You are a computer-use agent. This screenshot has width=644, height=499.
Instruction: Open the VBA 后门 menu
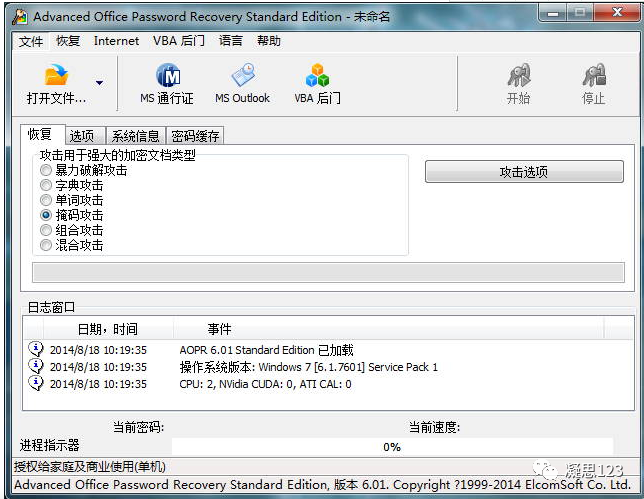click(x=179, y=41)
